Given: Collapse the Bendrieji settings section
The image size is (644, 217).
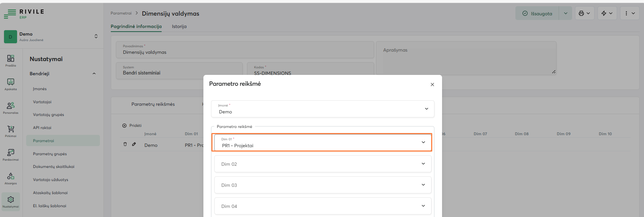Looking at the screenshot, I should click(x=94, y=74).
